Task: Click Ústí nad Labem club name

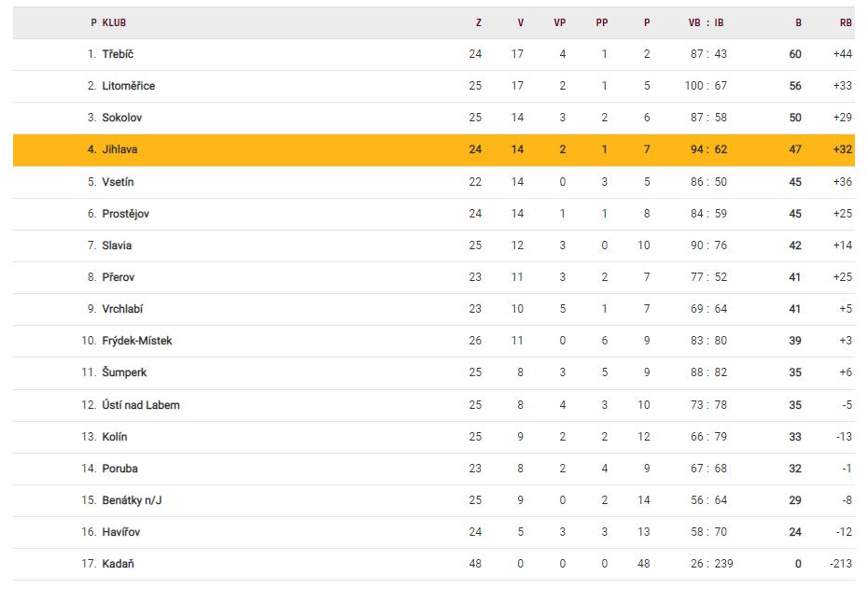Action: [x=141, y=405]
